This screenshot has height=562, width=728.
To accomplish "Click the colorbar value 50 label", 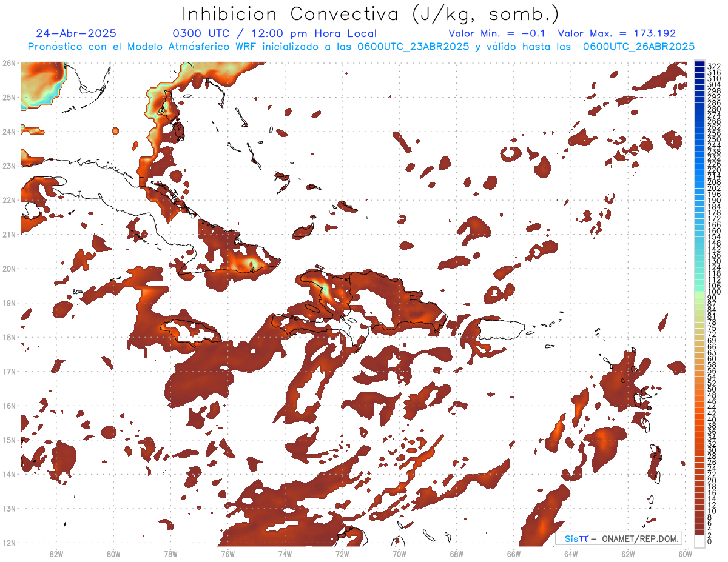I will coord(712,389).
